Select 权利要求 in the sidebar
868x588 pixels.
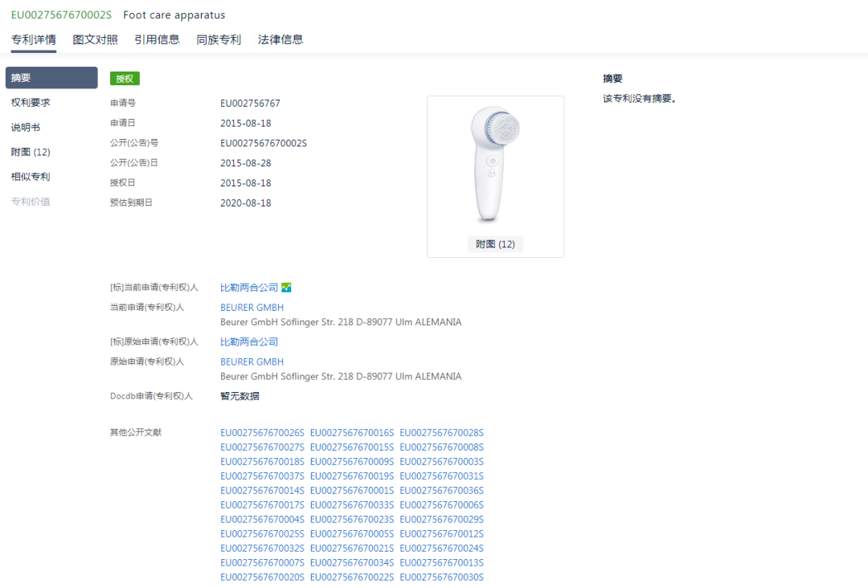[31, 103]
